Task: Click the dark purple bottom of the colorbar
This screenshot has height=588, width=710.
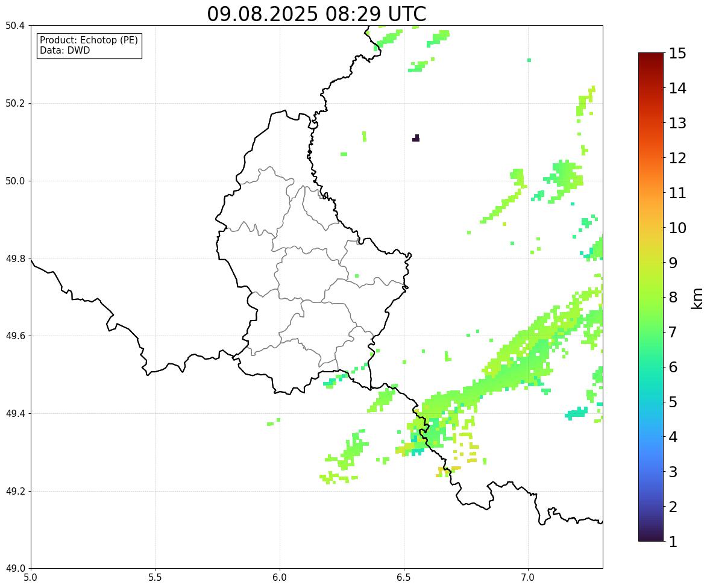Action: tap(651, 537)
